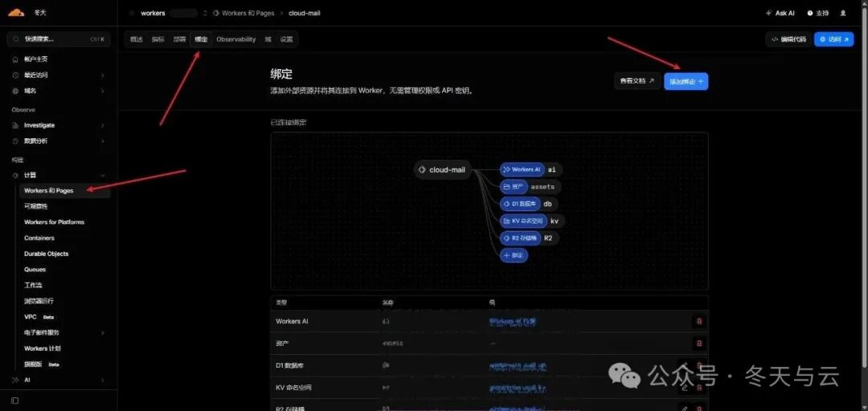Open the 设置 settings tab
Image resolution: width=868 pixels, height=411 pixels.
click(286, 39)
